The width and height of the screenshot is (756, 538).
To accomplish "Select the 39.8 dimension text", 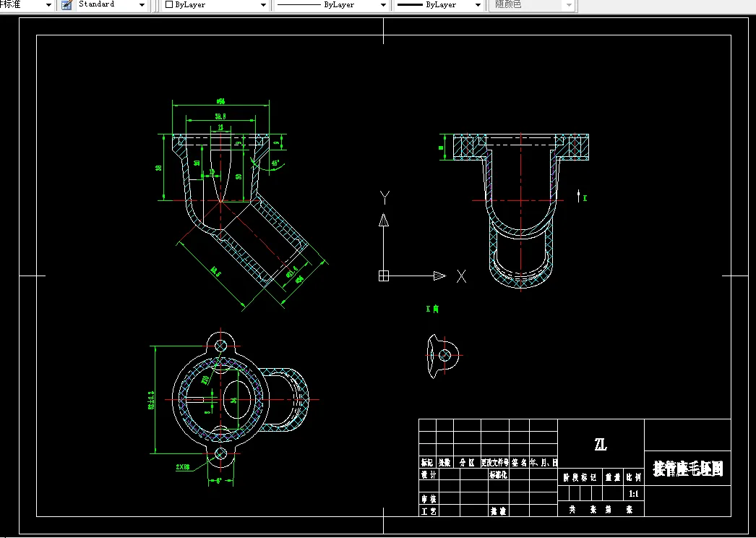I will [x=221, y=116].
